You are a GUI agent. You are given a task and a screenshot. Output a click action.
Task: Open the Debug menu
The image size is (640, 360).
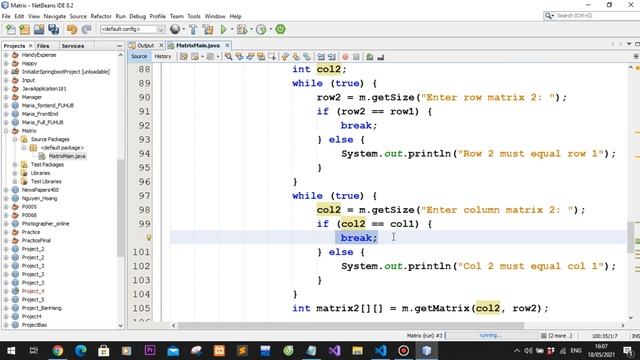[x=138, y=16]
